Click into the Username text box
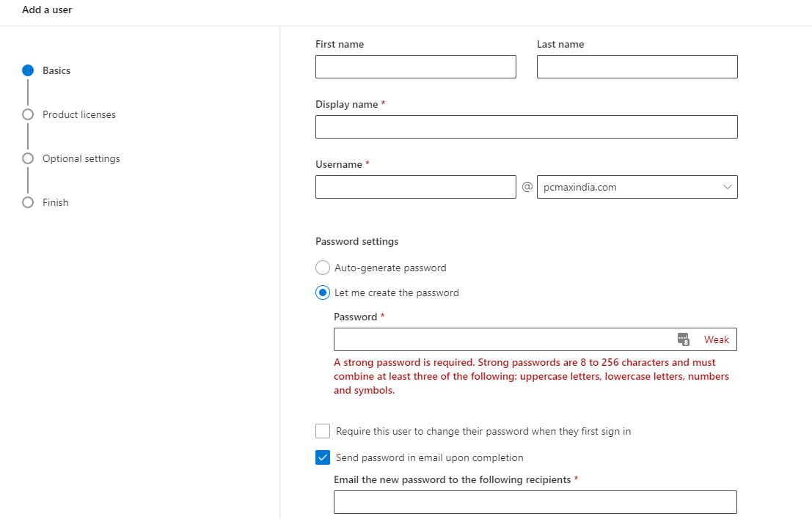Screen dimensions: 812x519 click(415, 187)
